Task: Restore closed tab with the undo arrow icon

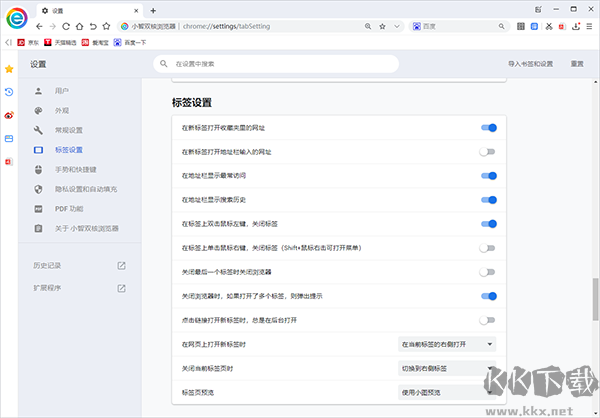Action: (93, 26)
